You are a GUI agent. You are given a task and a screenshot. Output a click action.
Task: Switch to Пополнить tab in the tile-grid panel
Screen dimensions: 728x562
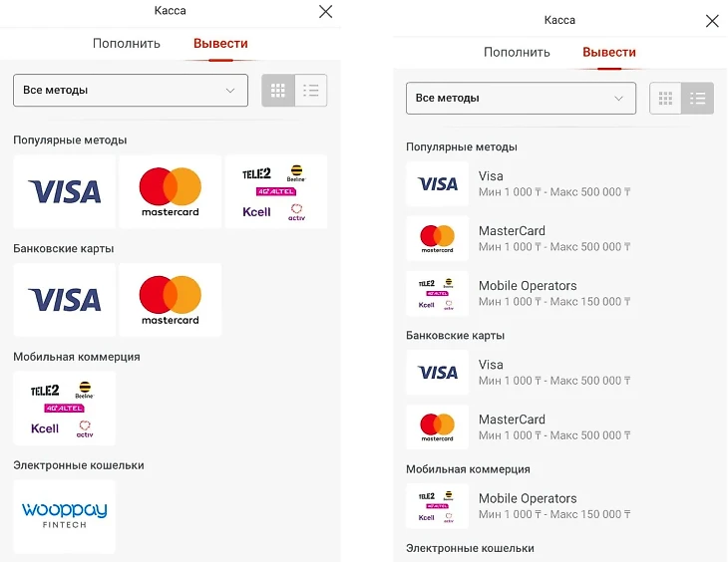pyautogui.click(x=127, y=44)
